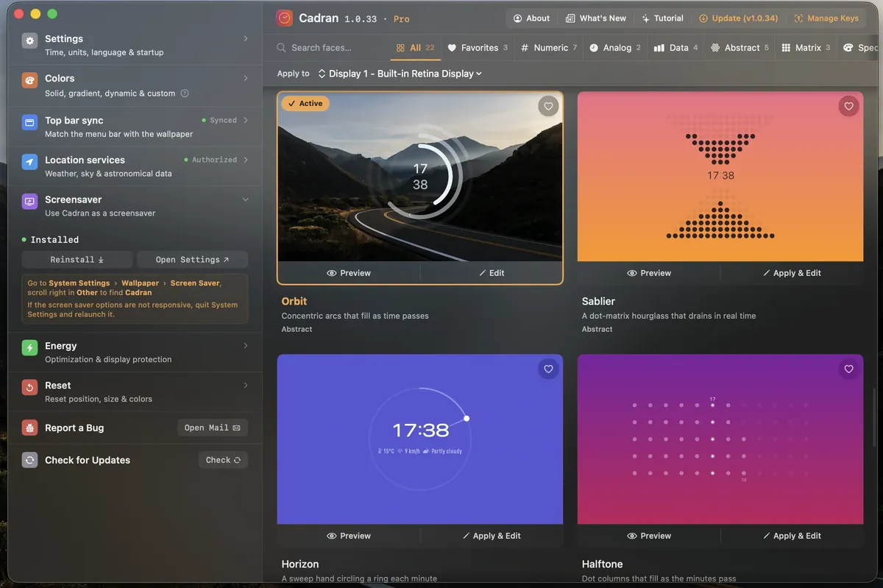Viewport: 883px width, 588px height.
Task: Favorite the Halftone face with heart icon
Action: click(x=848, y=369)
